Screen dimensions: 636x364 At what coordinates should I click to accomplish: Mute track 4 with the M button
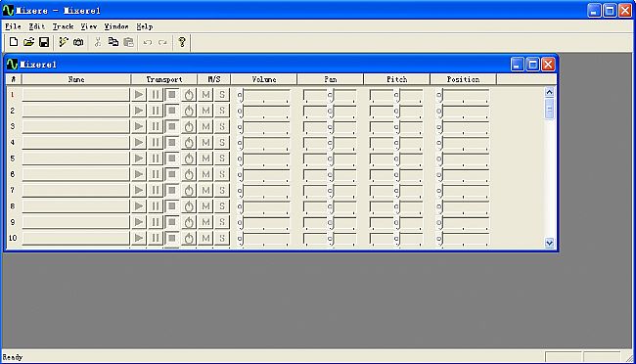[x=205, y=142]
